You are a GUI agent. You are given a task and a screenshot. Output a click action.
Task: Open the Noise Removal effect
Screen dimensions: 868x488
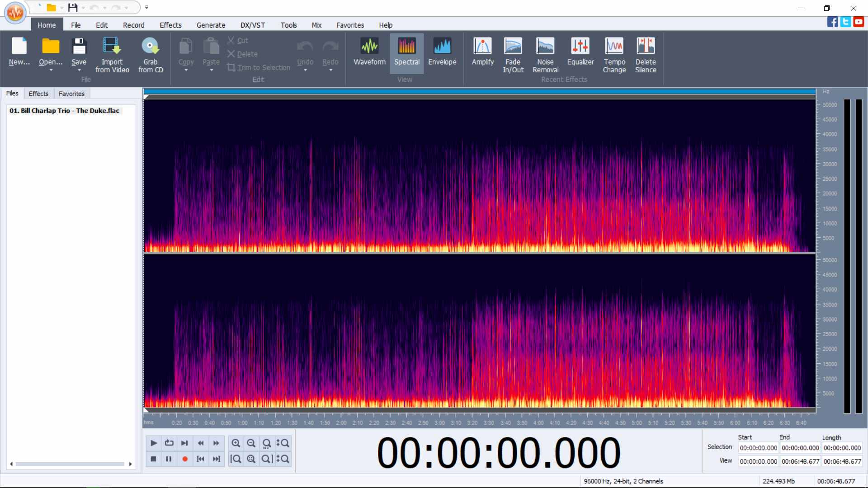(x=545, y=55)
